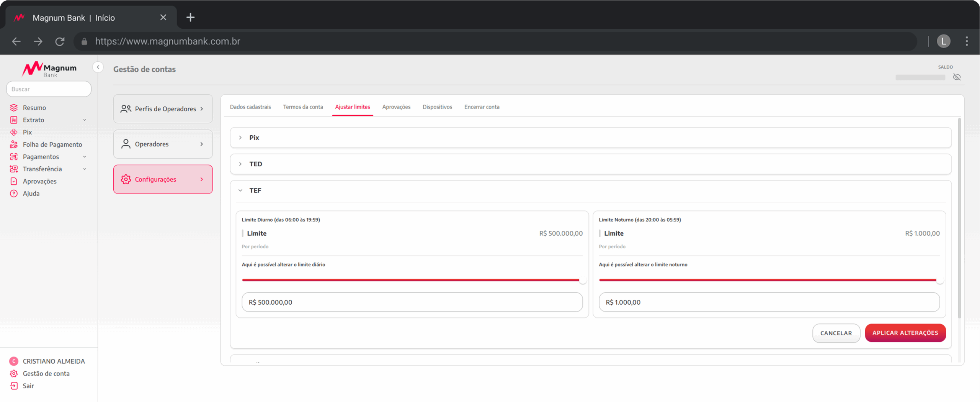Screen dimensions: 980x402
Task: Click the Aplicar Alterações button
Action: (905, 333)
